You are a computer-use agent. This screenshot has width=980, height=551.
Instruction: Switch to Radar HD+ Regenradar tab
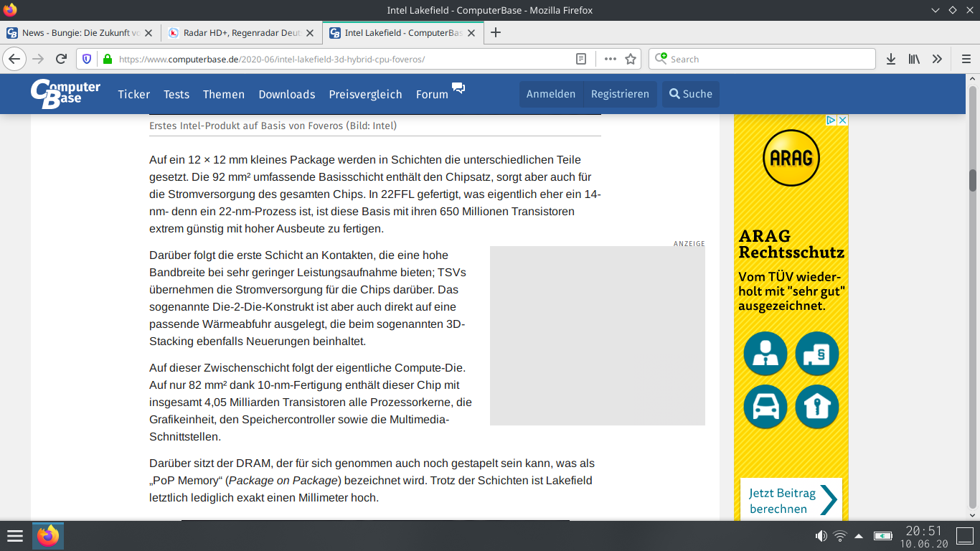242,32
